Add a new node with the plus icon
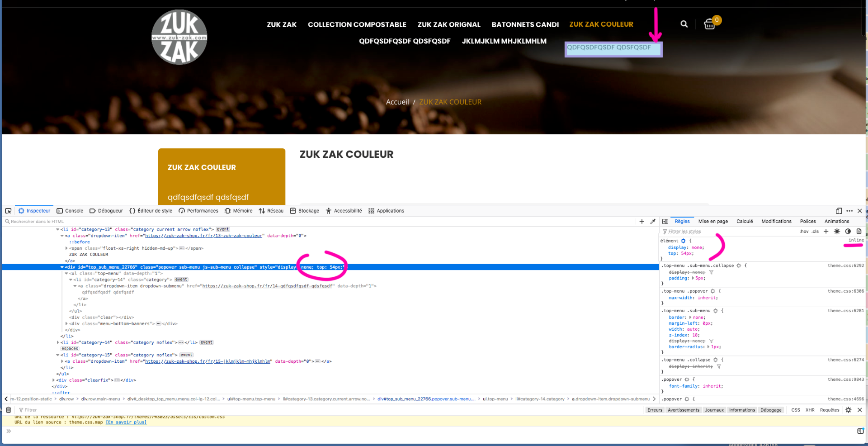This screenshot has width=868, height=446. click(x=642, y=222)
